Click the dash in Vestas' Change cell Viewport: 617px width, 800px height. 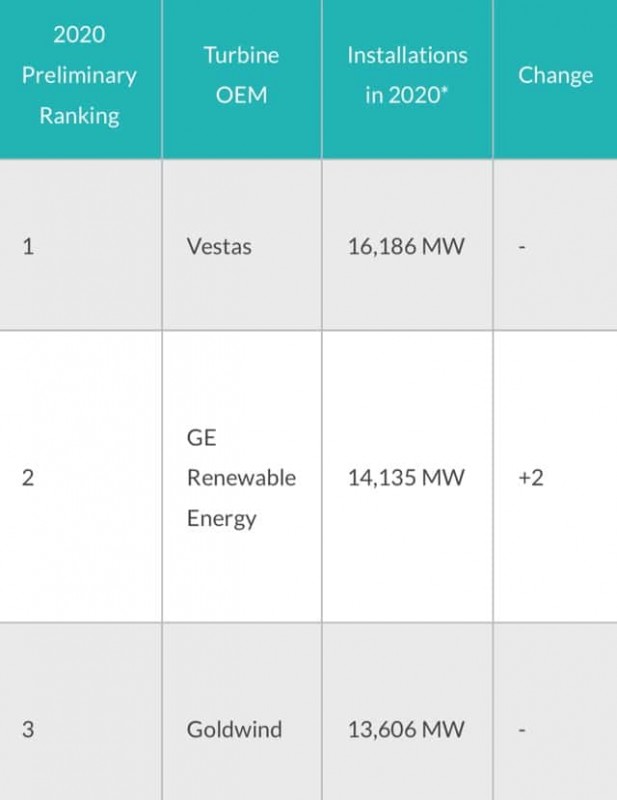(522, 247)
